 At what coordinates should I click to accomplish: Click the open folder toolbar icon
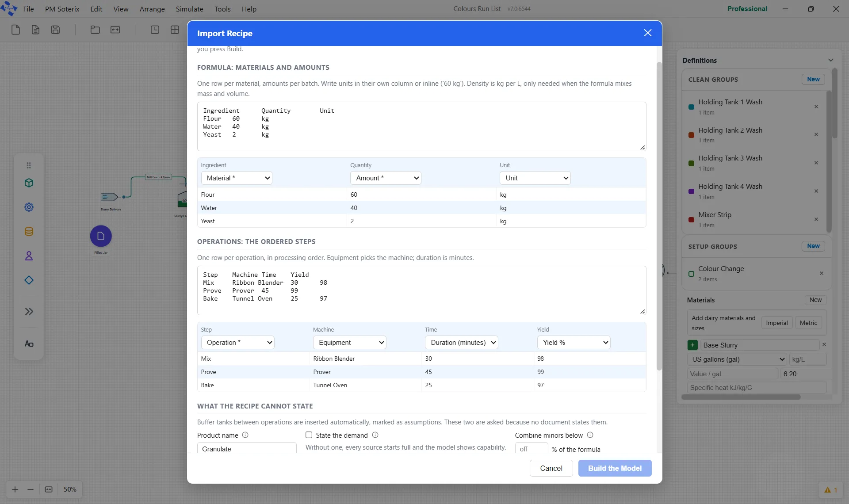click(x=95, y=30)
